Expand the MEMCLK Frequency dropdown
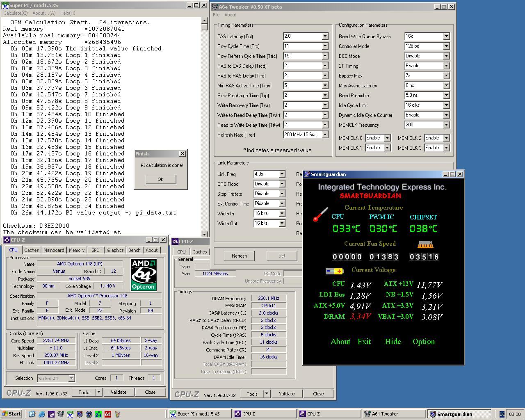 coord(446,125)
